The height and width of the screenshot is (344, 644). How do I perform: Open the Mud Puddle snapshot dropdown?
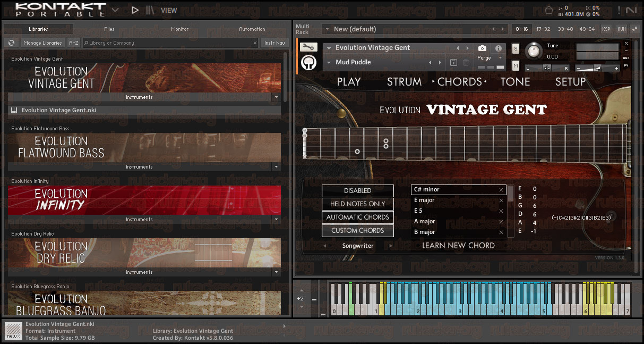(x=329, y=62)
